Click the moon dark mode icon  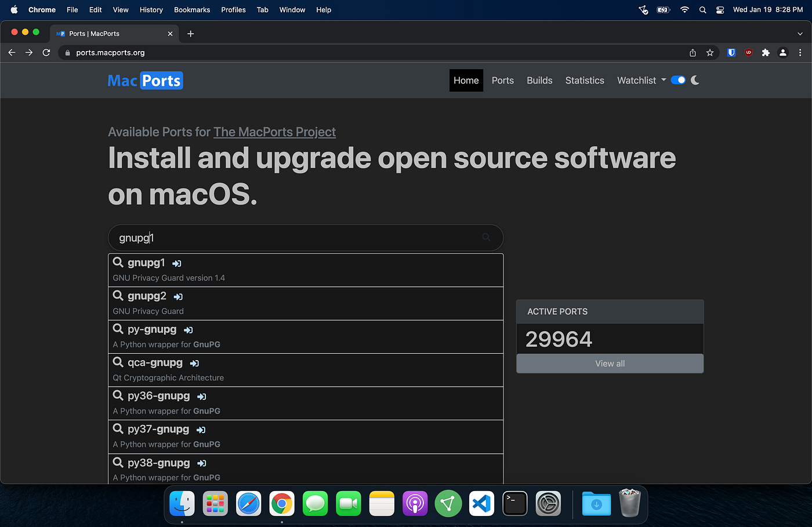[695, 80]
